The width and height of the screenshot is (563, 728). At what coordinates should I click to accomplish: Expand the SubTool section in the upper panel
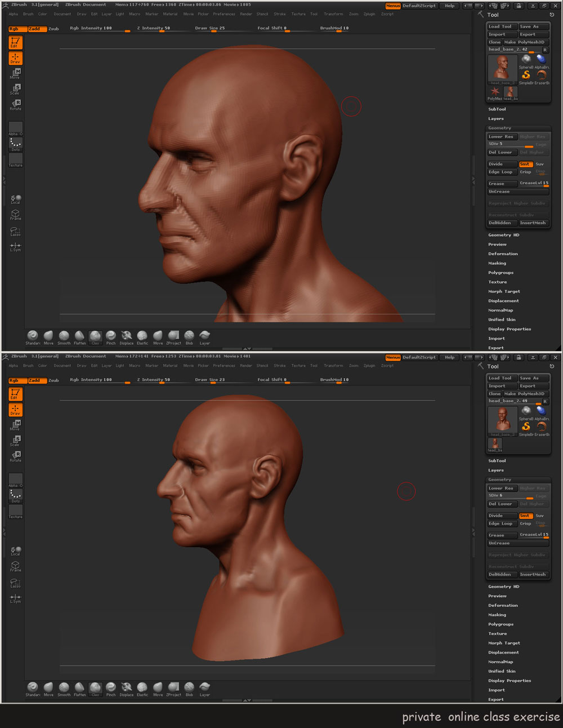[497, 109]
